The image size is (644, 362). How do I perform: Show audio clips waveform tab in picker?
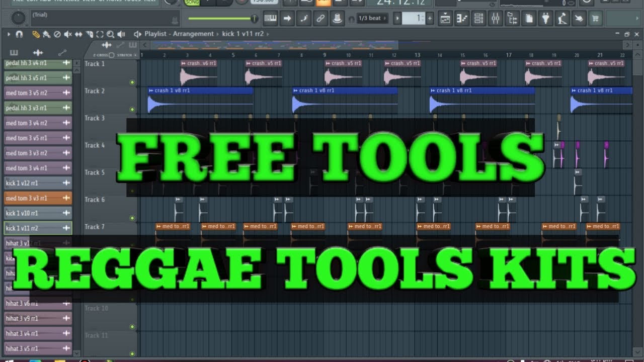[x=38, y=52]
